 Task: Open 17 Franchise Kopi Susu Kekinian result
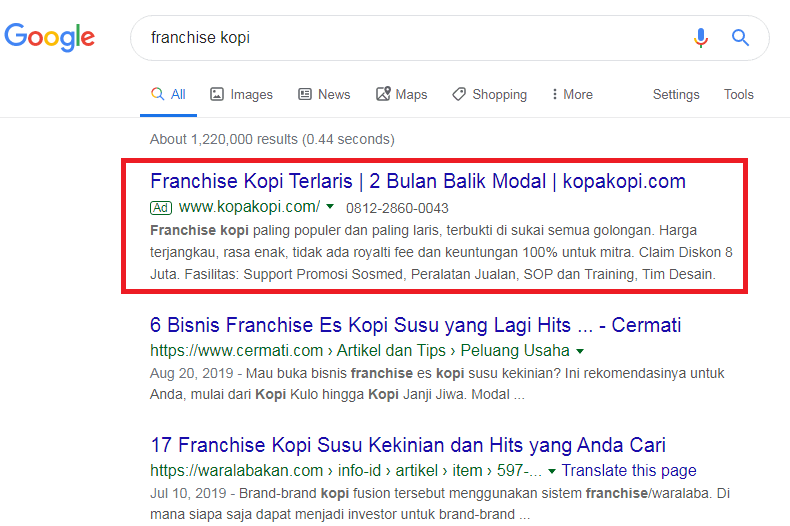[x=408, y=445]
